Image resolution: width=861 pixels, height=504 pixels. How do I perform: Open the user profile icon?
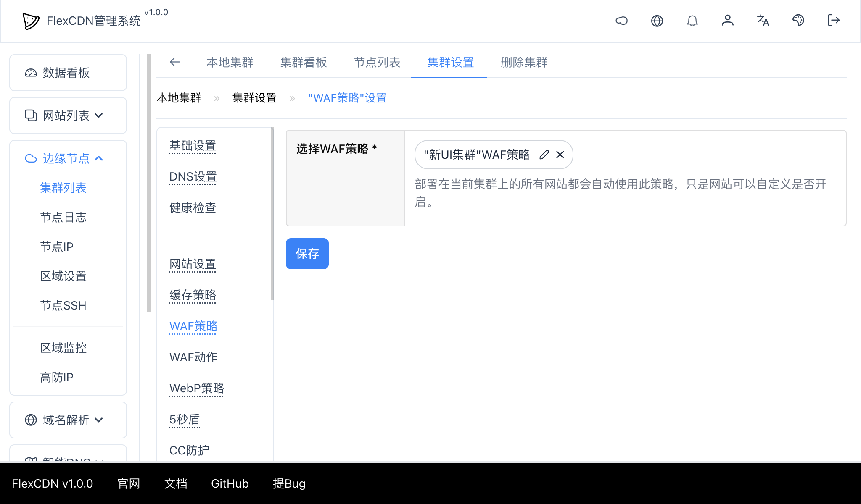(728, 20)
